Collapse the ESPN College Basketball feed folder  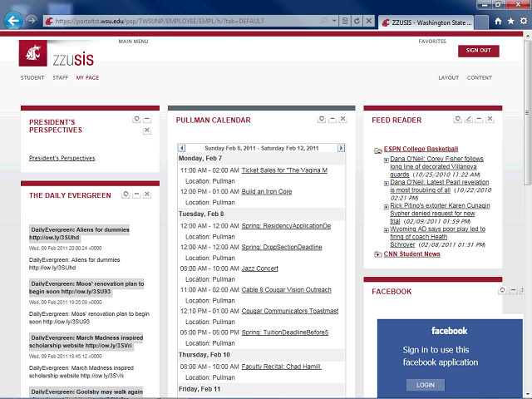pyautogui.click(x=377, y=150)
